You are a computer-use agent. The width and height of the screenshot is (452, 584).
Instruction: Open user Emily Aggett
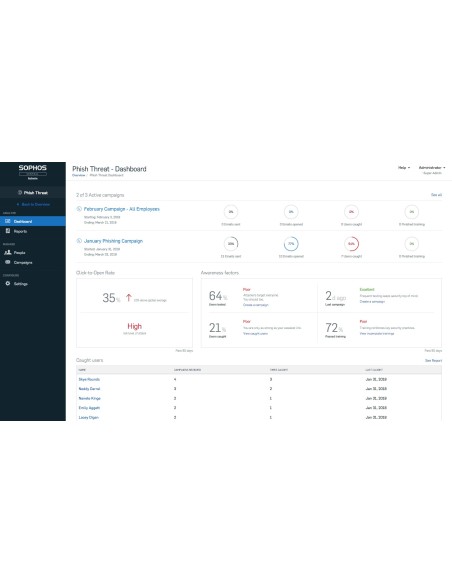(89, 408)
